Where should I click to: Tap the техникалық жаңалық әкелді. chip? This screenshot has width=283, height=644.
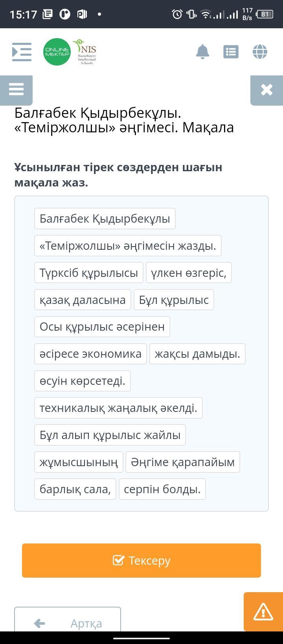[118, 408]
